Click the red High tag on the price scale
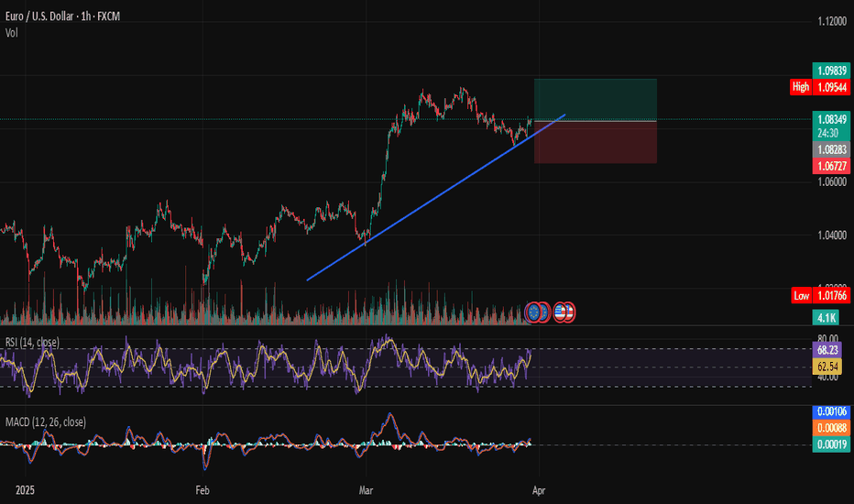 [x=801, y=87]
